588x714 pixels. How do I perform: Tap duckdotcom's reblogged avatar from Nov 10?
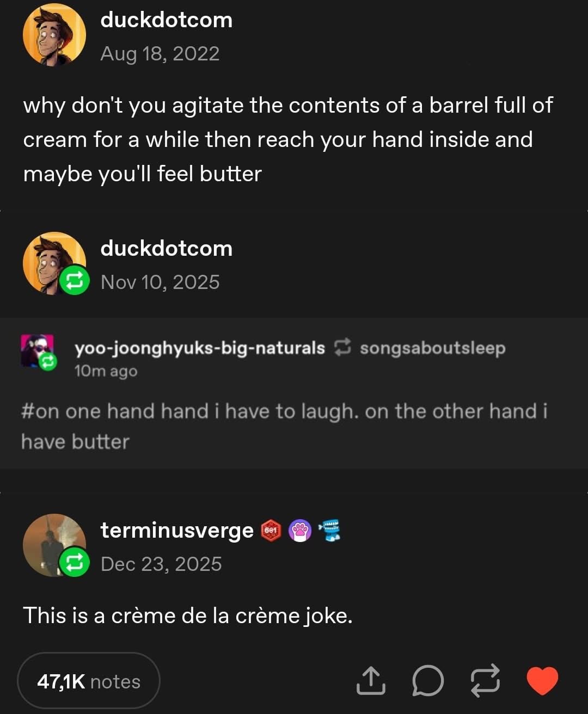[x=50, y=260]
